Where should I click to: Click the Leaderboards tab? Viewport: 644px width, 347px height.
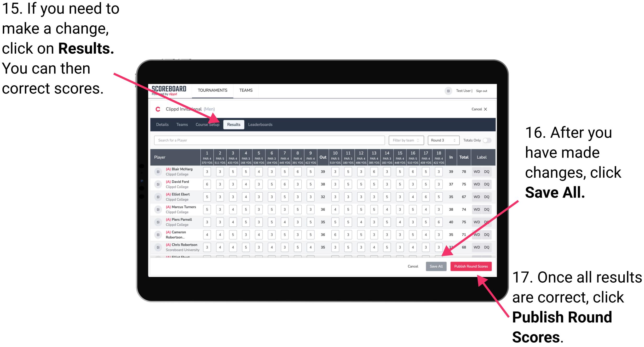pos(262,124)
